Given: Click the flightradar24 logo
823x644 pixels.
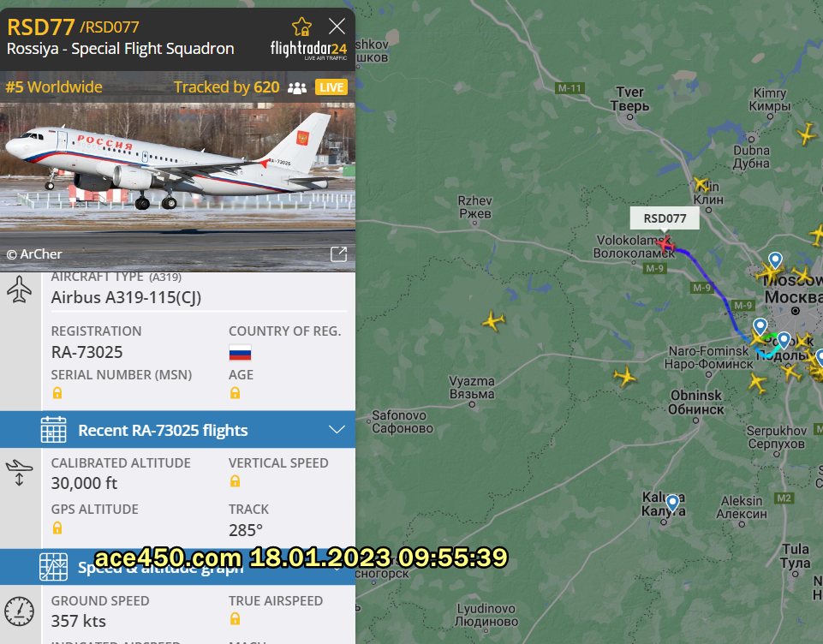Looking at the screenshot, I should 308,50.
